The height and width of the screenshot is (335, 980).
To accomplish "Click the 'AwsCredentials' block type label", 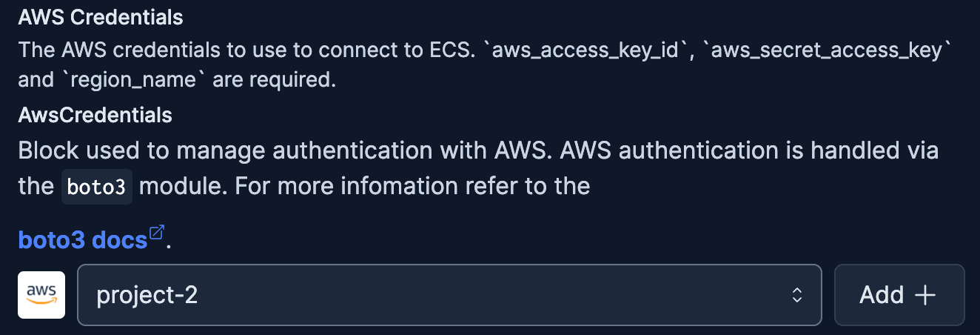I will coord(95,115).
